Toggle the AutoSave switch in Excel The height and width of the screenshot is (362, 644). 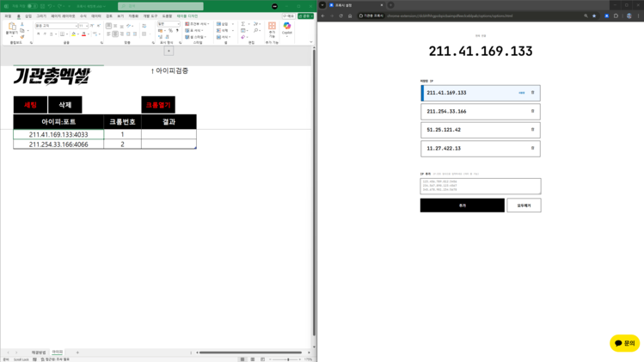[x=33, y=6]
